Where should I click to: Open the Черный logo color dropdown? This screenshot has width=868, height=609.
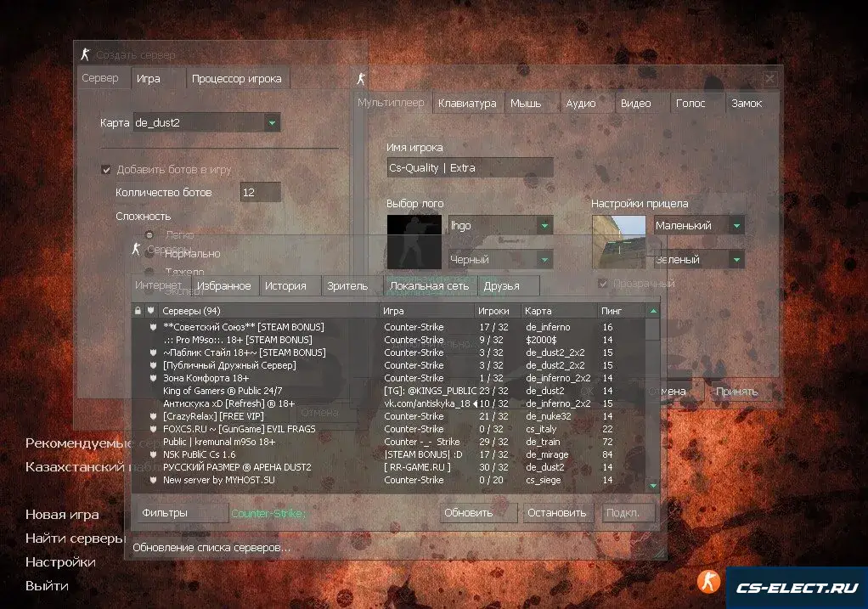pyautogui.click(x=544, y=259)
